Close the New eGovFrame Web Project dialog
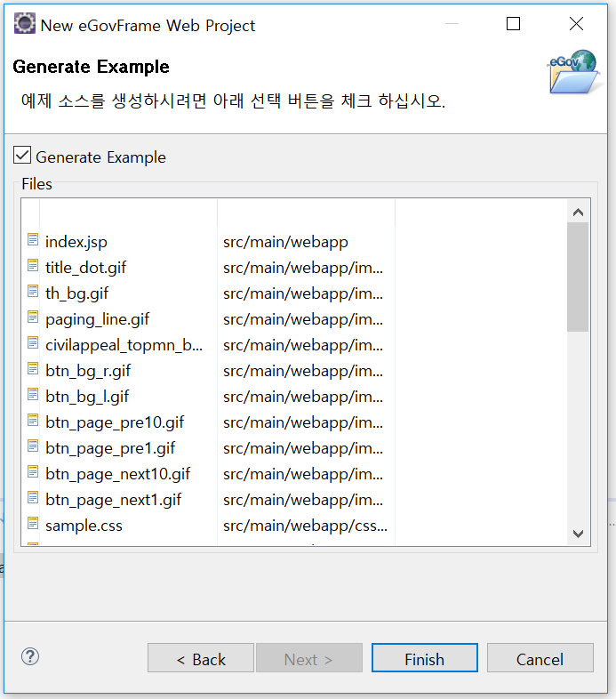The image size is (616, 699). click(x=576, y=24)
